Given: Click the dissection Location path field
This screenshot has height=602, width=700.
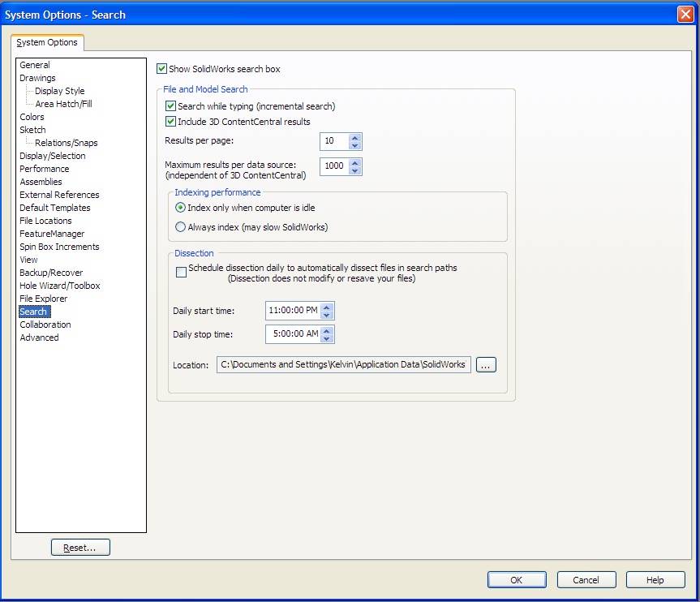Looking at the screenshot, I should [x=344, y=365].
